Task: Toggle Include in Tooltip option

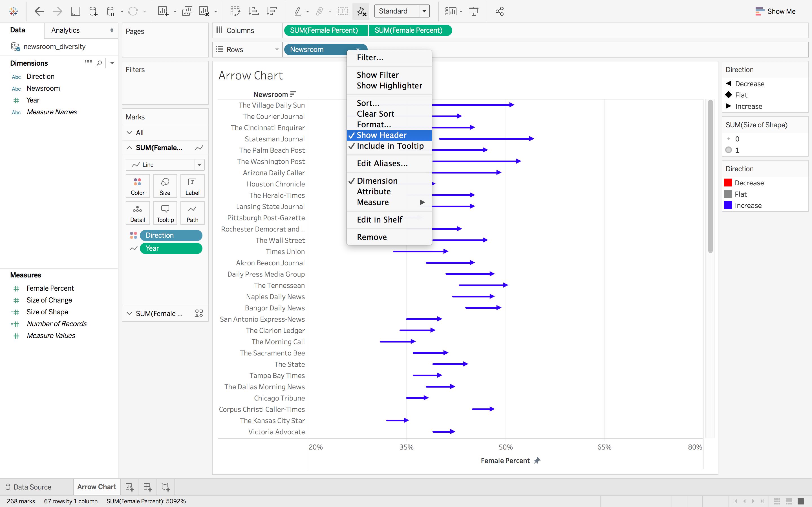Action: pos(390,146)
